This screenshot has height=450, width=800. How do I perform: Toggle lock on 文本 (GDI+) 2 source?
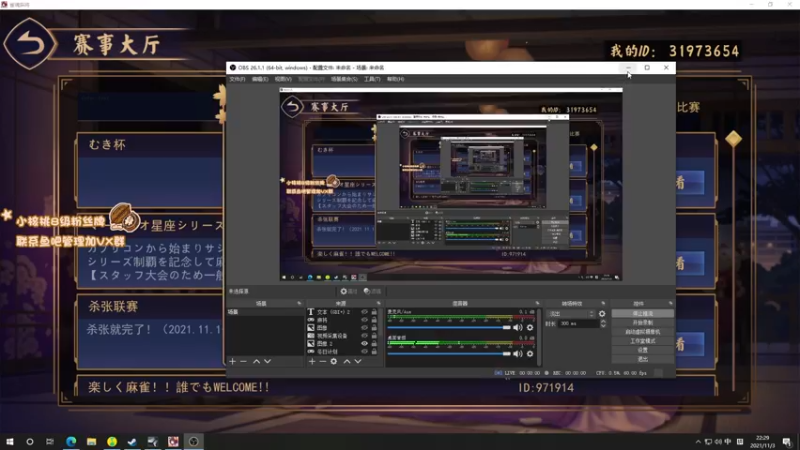(374, 312)
